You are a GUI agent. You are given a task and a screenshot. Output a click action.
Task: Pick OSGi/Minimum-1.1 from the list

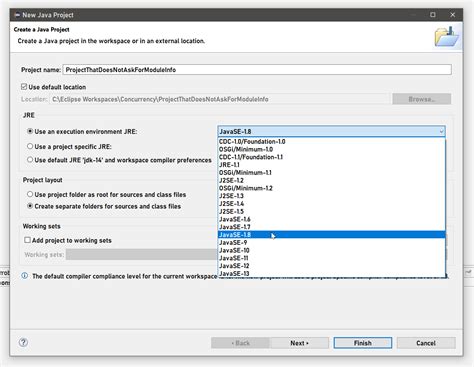pyautogui.click(x=332, y=172)
